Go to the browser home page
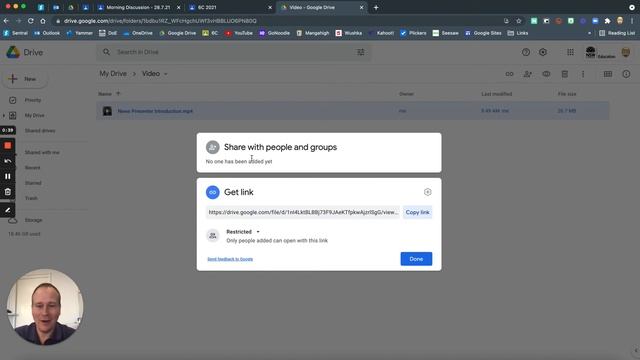Image resolution: width=640 pixels, height=360 pixels. tap(43, 21)
